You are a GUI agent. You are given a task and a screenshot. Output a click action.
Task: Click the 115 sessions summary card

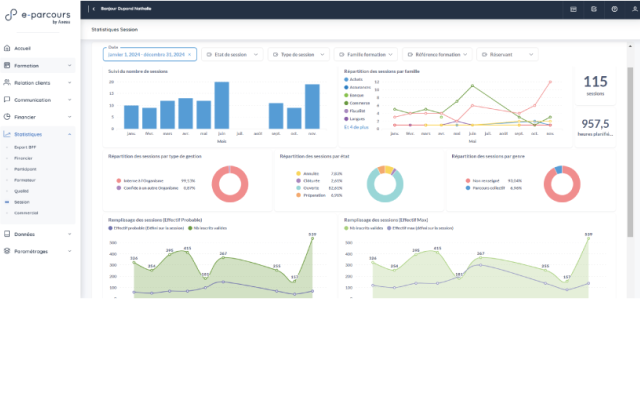coord(595,85)
